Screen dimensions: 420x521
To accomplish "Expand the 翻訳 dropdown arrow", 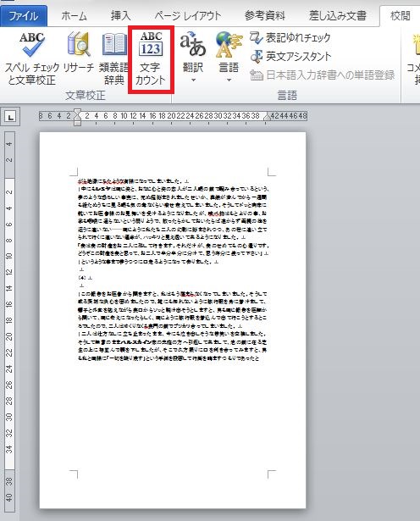I will [x=193, y=80].
